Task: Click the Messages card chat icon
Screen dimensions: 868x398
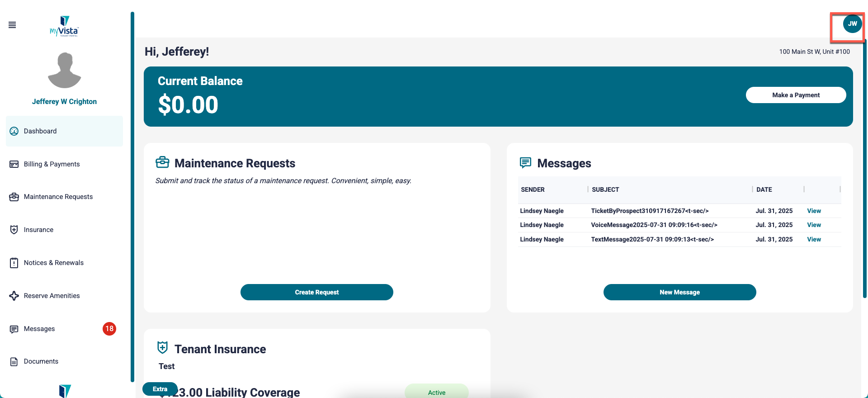Action: [x=525, y=162]
